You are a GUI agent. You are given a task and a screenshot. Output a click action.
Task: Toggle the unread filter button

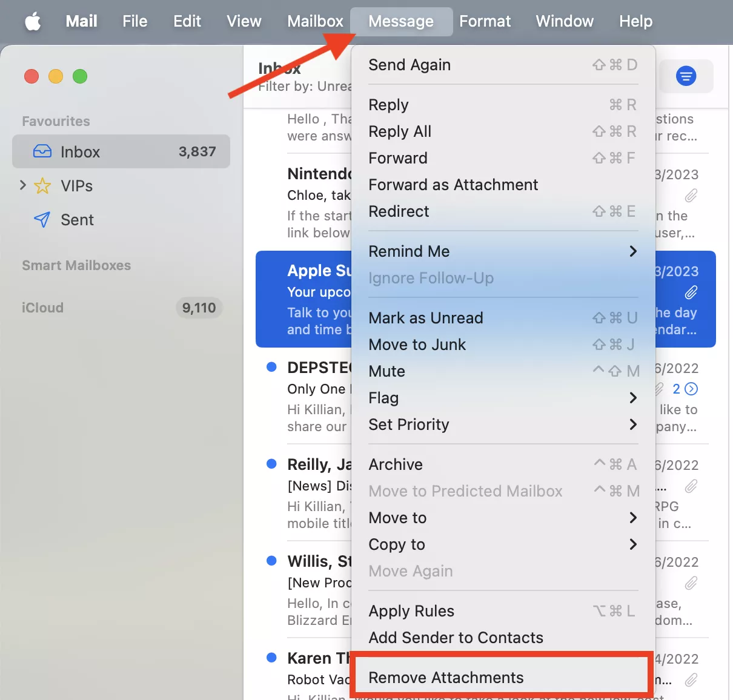pyautogui.click(x=686, y=76)
